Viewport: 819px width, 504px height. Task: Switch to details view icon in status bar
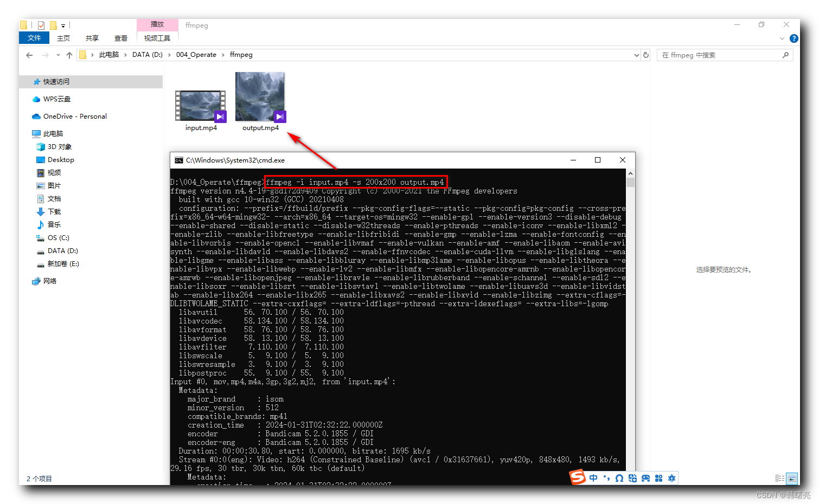(x=780, y=479)
